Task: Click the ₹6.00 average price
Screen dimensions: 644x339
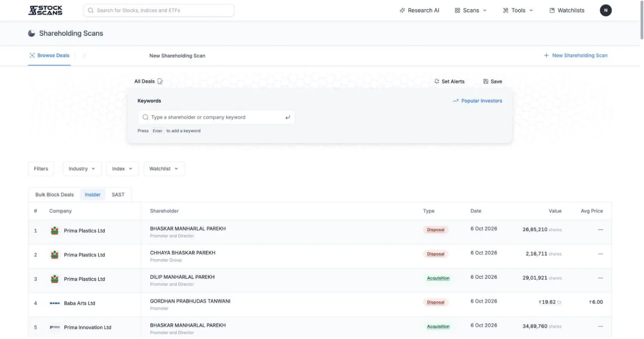Action: pyautogui.click(x=596, y=302)
